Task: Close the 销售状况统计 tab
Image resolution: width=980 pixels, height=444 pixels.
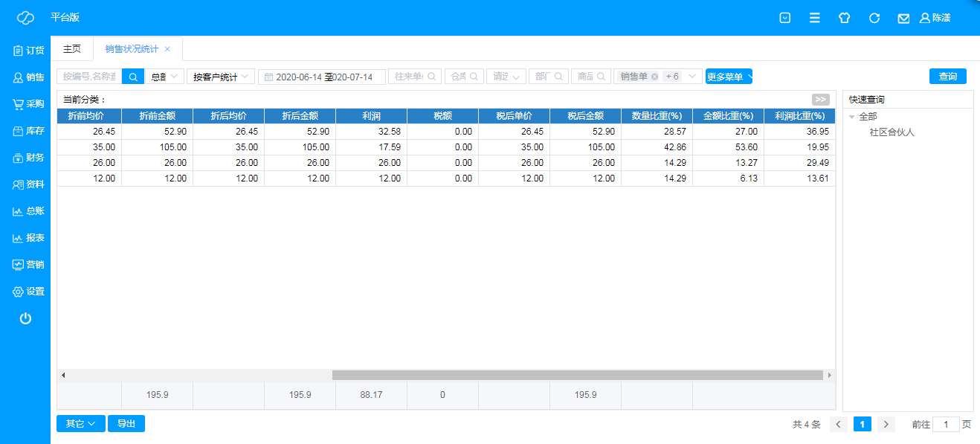Action: tap(167, 49)
